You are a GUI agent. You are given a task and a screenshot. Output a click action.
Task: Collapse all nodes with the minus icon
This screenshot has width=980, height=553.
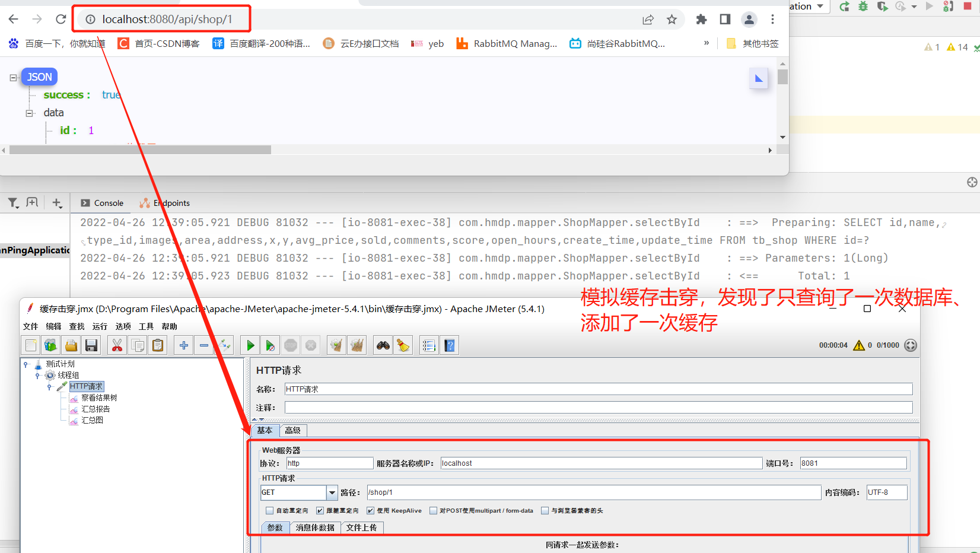coord(204,345)
